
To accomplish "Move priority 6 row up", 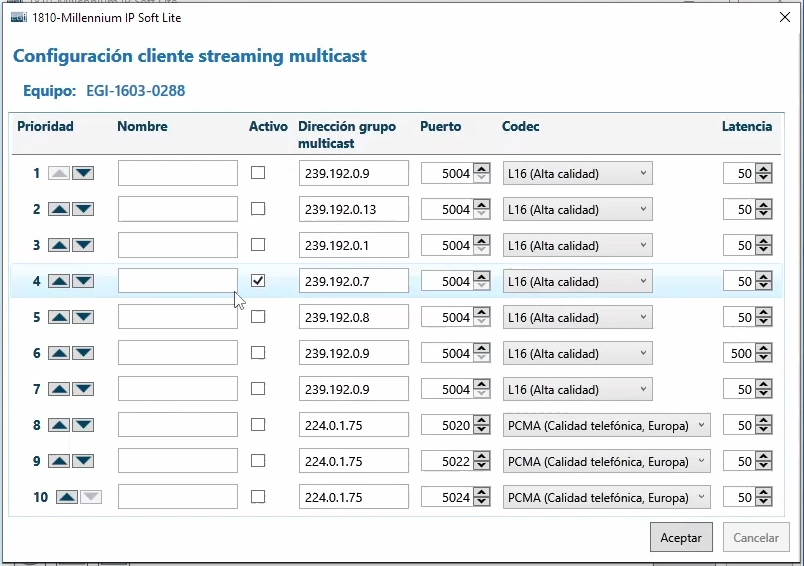I will 59,353.
